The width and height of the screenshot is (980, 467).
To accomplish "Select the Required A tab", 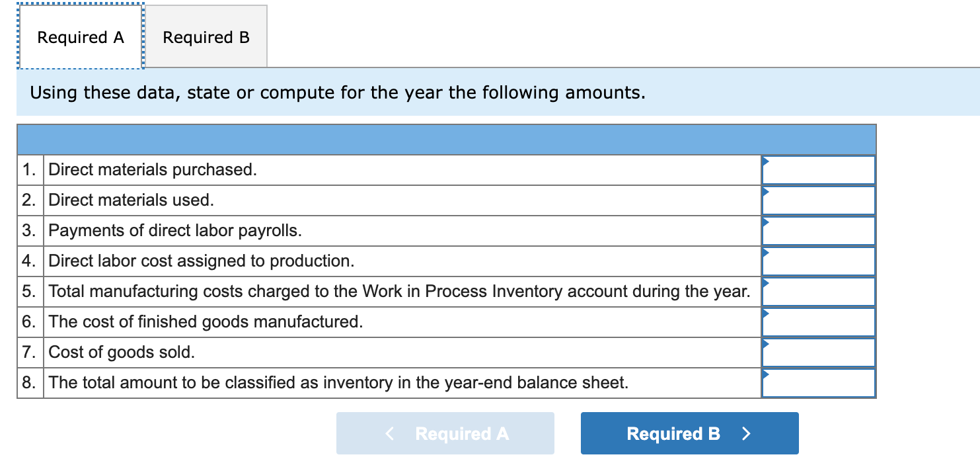I will tap(80, 37).
